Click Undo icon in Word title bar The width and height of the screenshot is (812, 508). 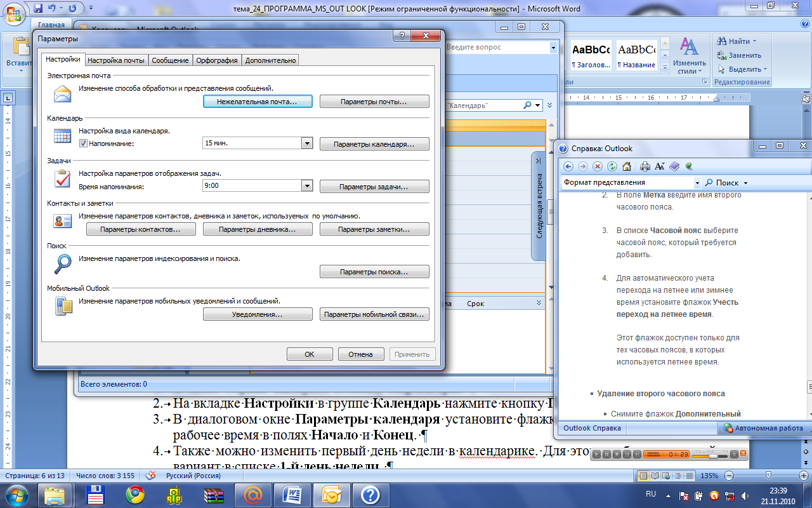(x=53, y=8)
